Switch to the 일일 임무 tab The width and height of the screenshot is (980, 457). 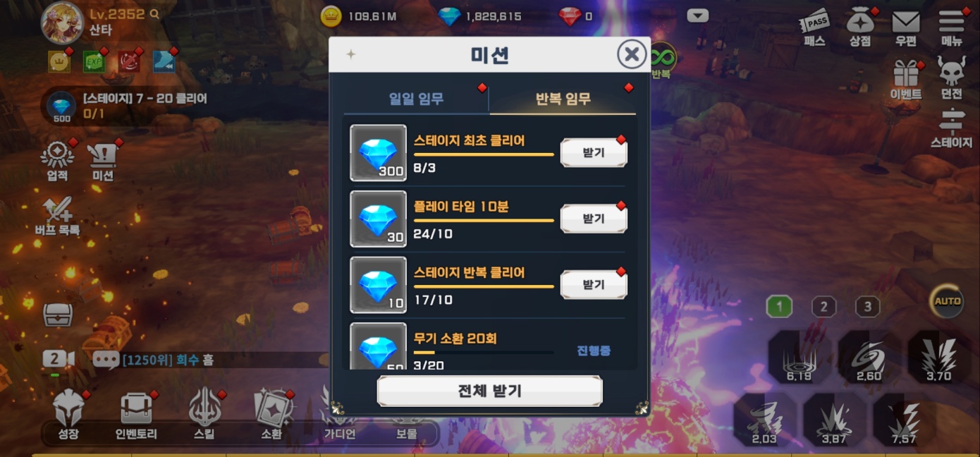416,99
